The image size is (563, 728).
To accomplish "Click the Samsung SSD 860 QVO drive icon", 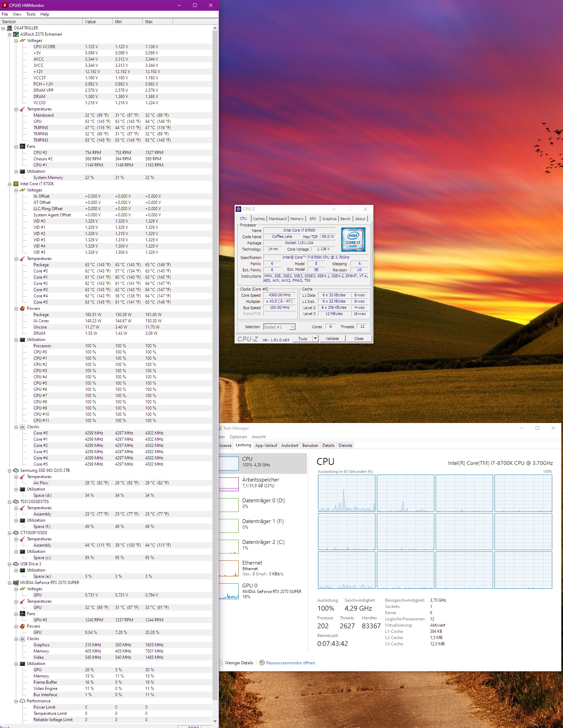I will pyautogui.click(x=16, y=470).
